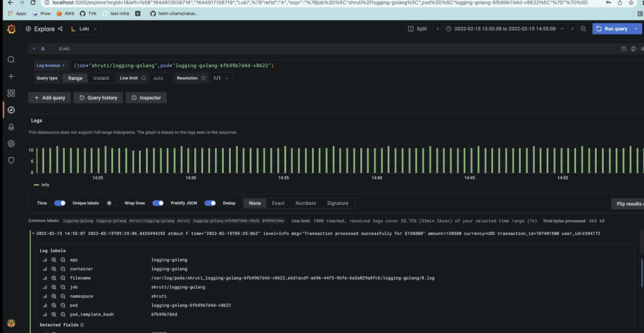Image resolution: width=644 pixels, height=333 pixels.
Task: Click the Line limit info icon
Action: [143, 78]
